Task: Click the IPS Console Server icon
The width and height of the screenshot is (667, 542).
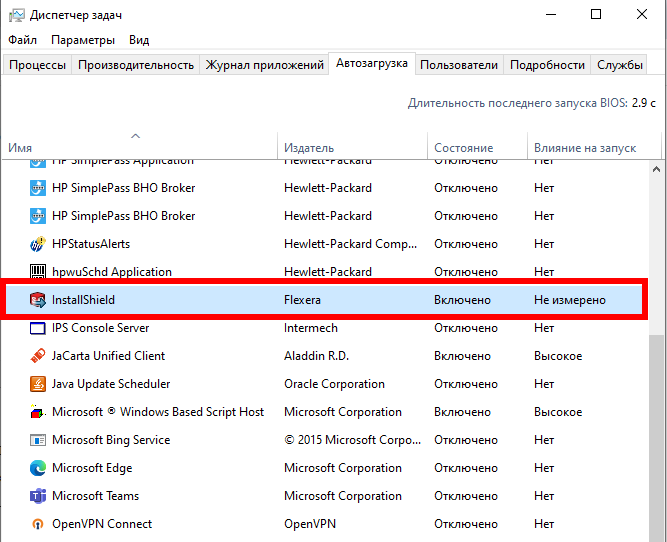Action: (38, 328)
